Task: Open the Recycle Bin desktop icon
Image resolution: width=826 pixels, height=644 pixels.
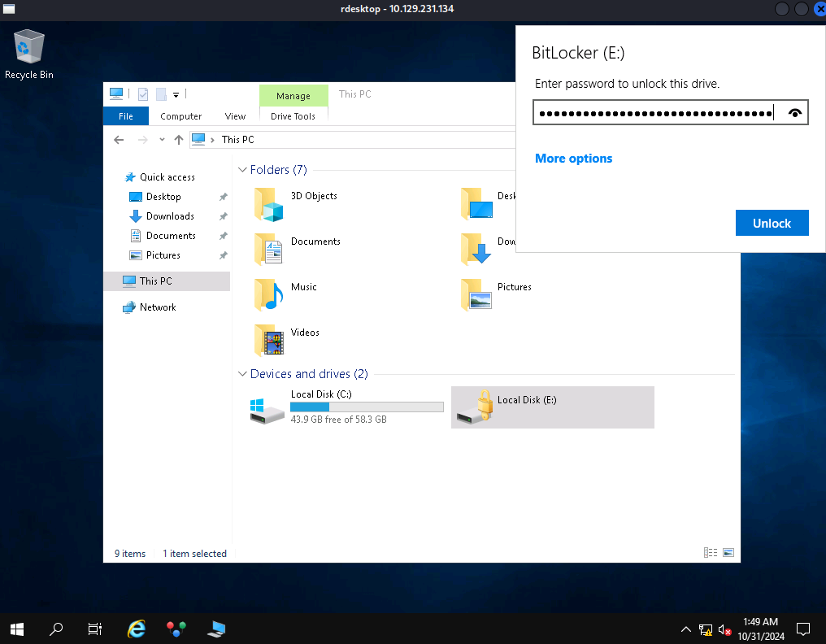Action: click(x=28, y=54)
